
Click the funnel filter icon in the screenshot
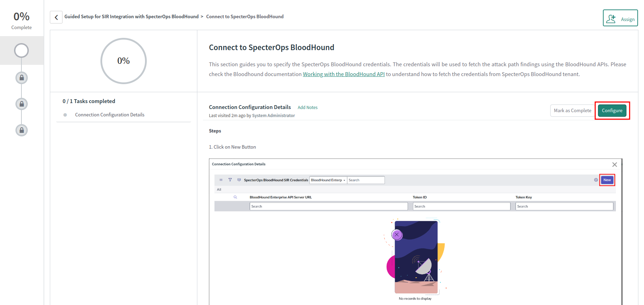230,180
